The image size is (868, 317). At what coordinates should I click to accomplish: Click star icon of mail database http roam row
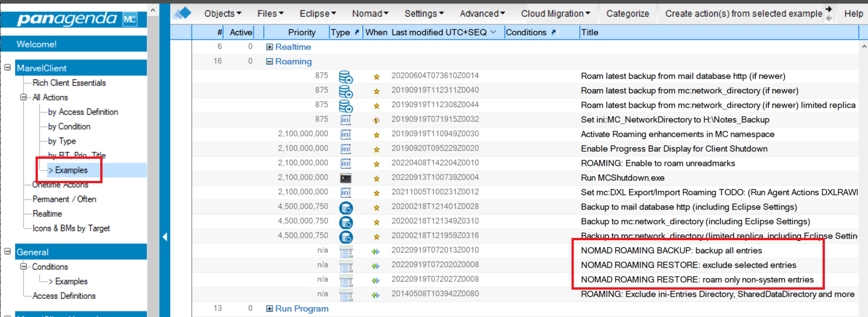click(376, 76)
